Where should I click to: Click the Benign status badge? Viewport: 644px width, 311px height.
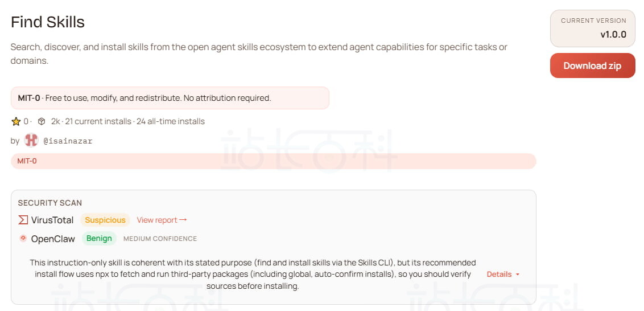99,239
